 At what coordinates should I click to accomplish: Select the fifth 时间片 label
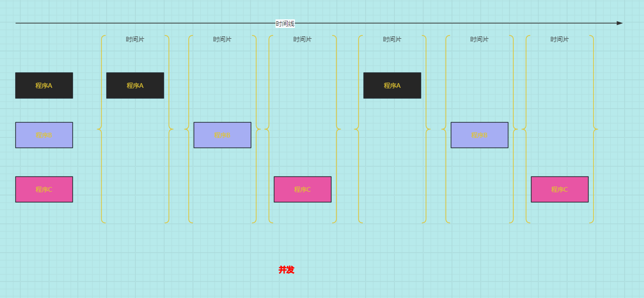(479, 40)
